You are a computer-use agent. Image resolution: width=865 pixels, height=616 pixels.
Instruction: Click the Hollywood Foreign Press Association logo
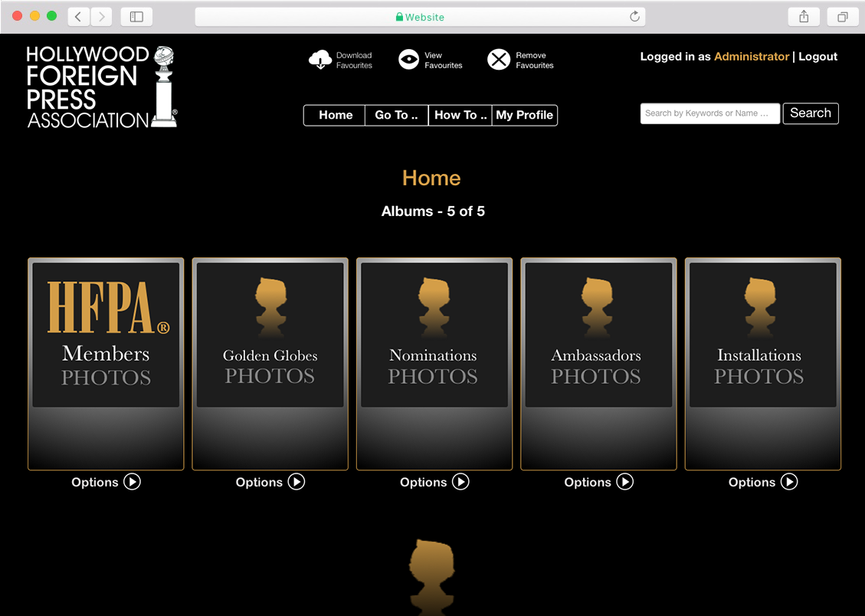tap(102, 87)
